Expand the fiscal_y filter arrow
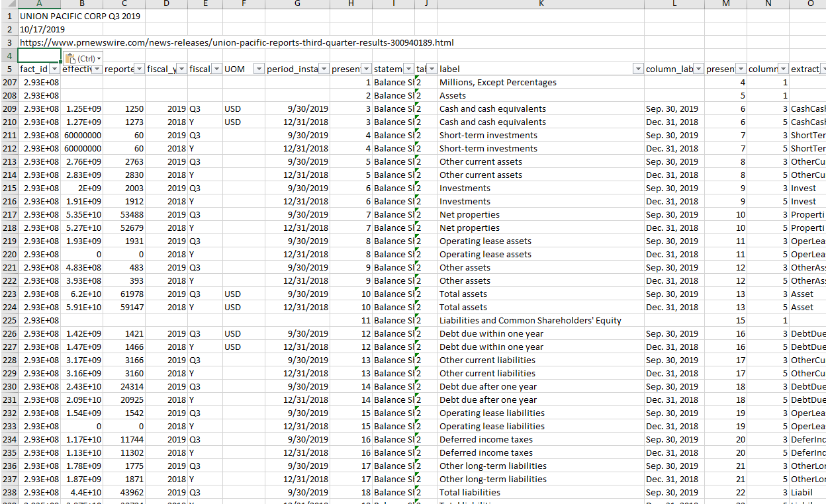826x504 pixels. 181,69
